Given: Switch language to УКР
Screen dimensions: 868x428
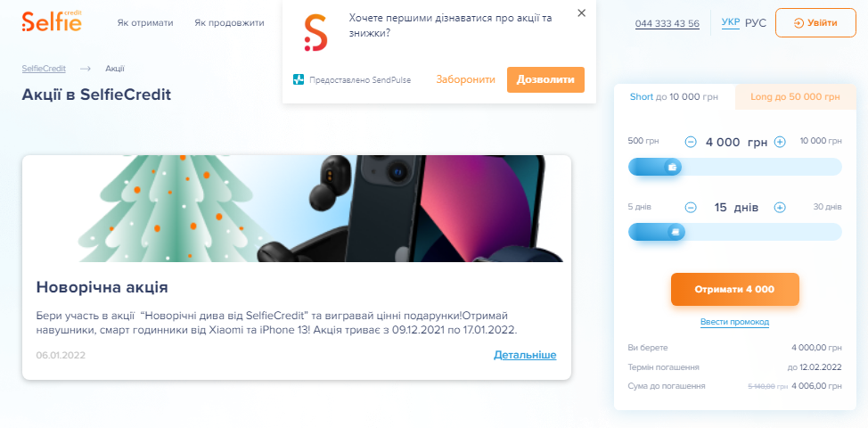Looking at the screenshot, I should tap(731, 22).
